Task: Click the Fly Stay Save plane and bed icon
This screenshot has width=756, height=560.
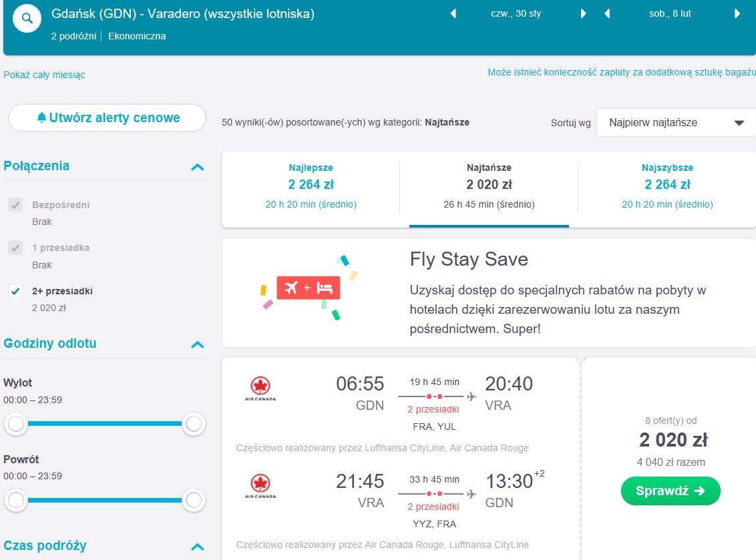Action: coord(309,288)
